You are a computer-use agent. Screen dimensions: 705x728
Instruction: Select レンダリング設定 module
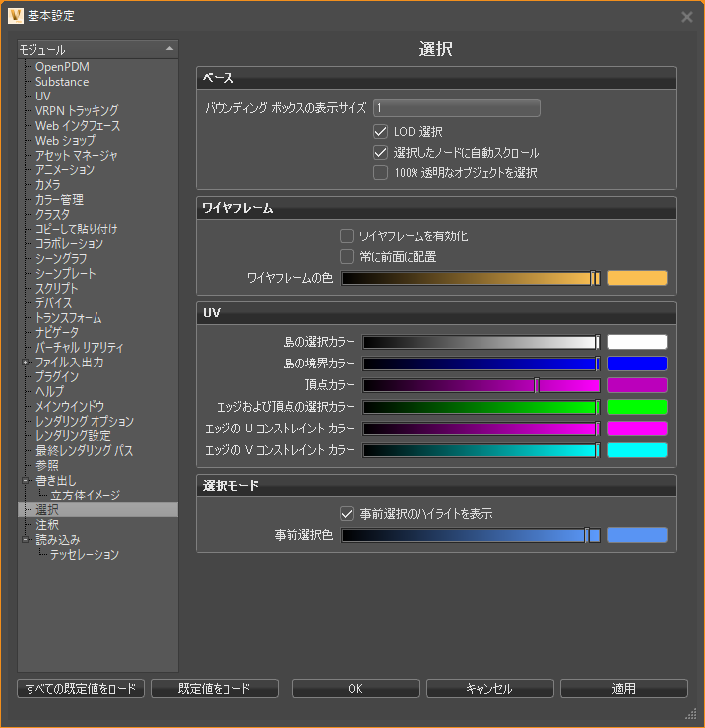point(73,436)
